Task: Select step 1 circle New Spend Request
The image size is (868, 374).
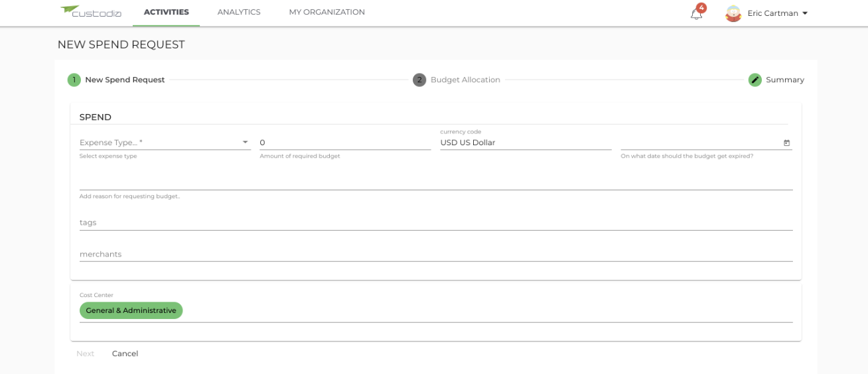Action: click(74, 80)
